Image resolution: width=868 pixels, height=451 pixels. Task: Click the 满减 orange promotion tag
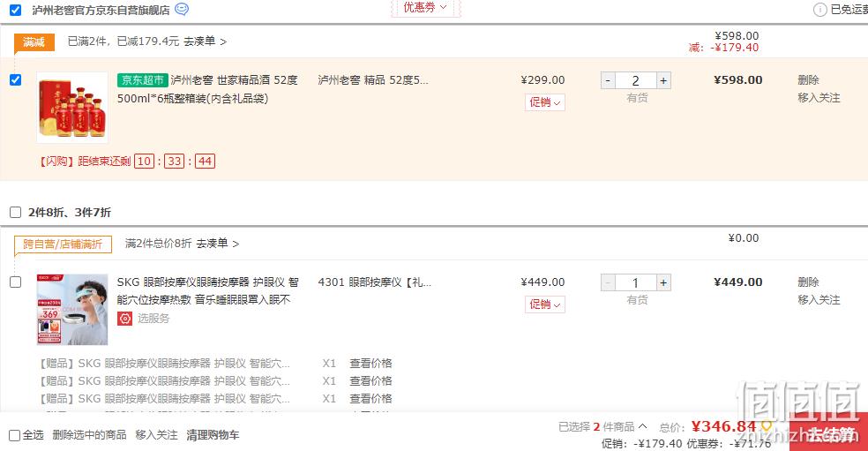point(34,42)
